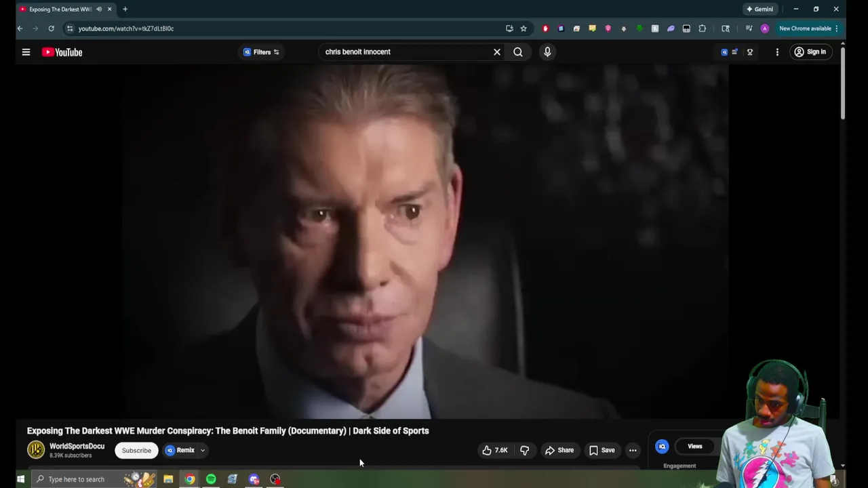Open a new browser tab
868x488 pixels.
(125, 9)
